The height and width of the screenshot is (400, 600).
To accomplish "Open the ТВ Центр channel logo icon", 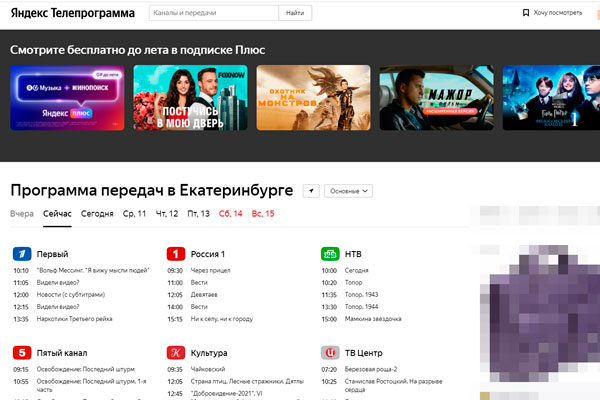I will pyautogui.click(x=330, y=353).
